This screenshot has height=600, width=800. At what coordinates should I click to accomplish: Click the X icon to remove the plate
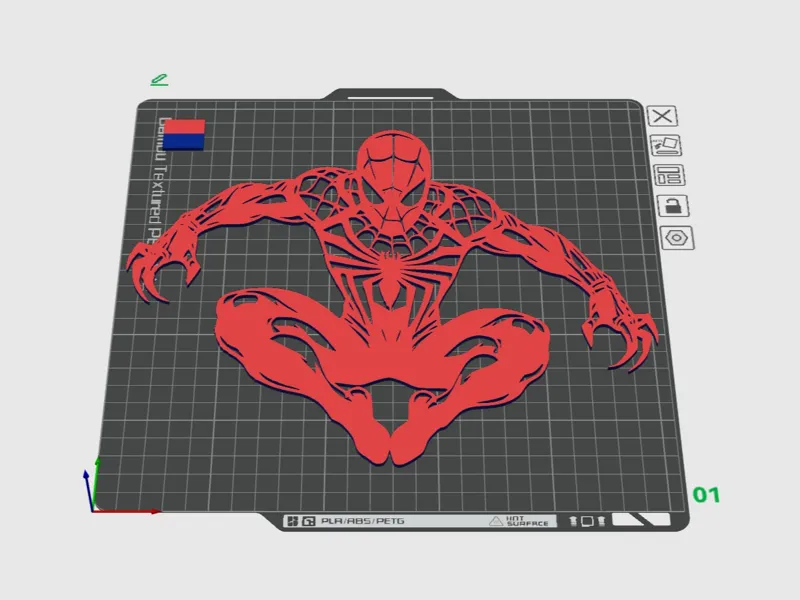[x=662, y=116]
